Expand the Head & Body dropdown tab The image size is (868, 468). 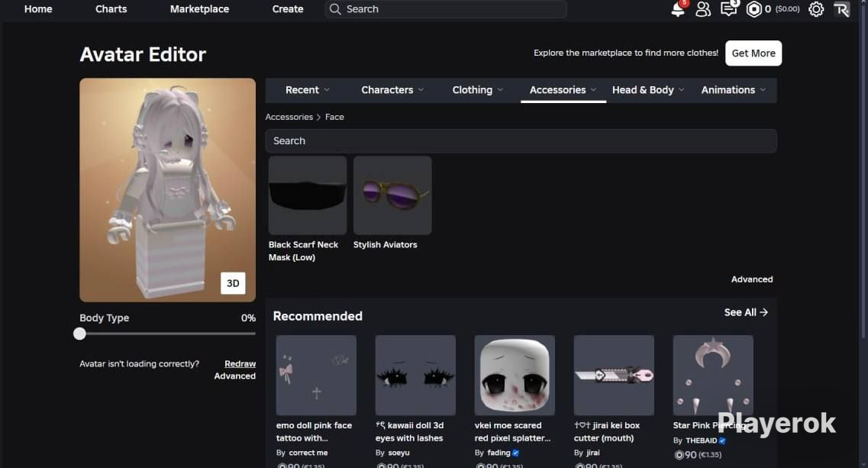648,90
